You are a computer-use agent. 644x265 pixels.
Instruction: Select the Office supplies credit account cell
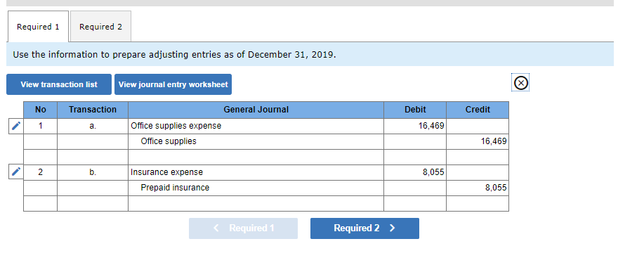(256, 141)
